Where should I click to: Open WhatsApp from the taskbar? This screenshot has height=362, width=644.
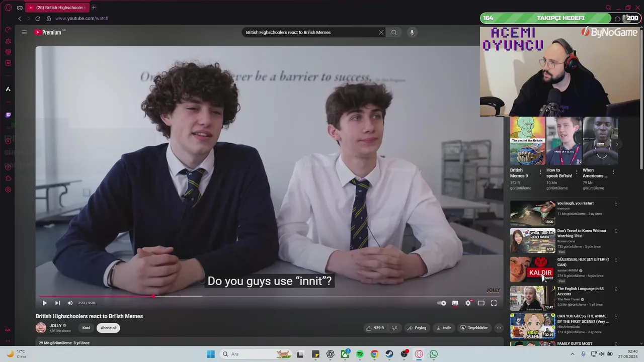434,354
